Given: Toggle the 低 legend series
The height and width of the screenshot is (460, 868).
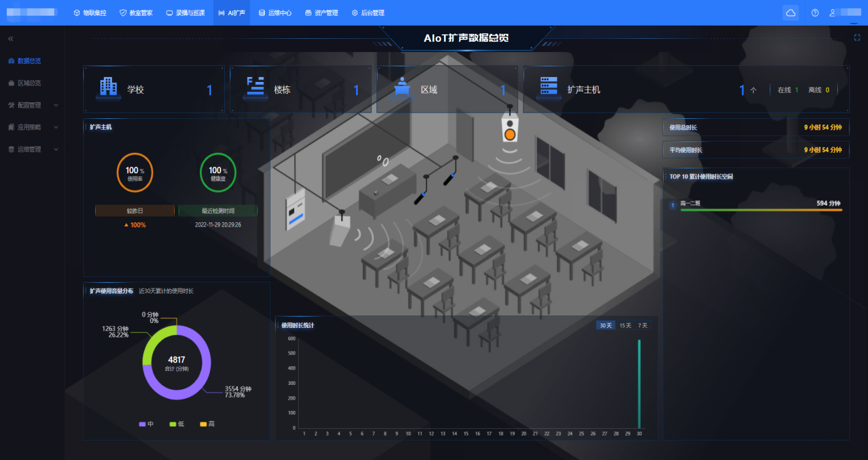Looking at the screenshot, I should coord(177,424).
